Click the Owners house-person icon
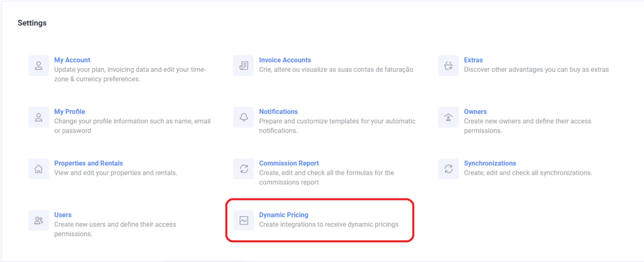Viewport: 644px width, 262px height. pos(448,117)
